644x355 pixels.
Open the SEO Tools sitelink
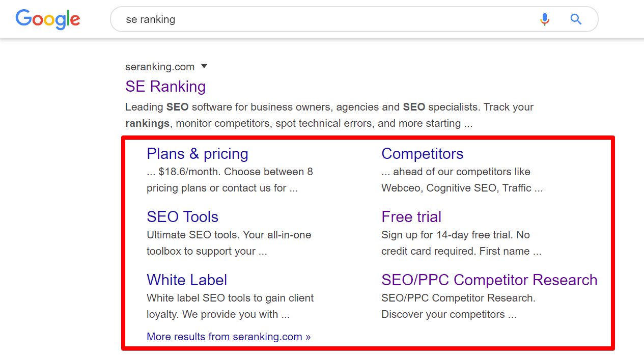point(182,217)
